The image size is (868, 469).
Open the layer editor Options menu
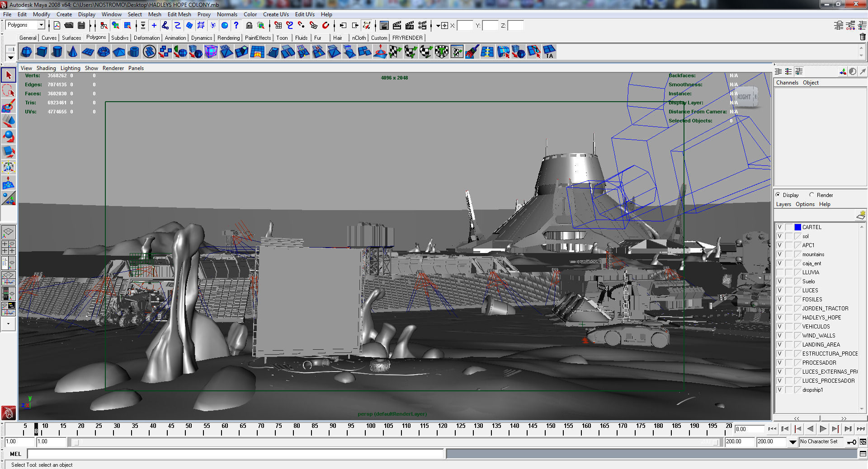pos(805,204)
